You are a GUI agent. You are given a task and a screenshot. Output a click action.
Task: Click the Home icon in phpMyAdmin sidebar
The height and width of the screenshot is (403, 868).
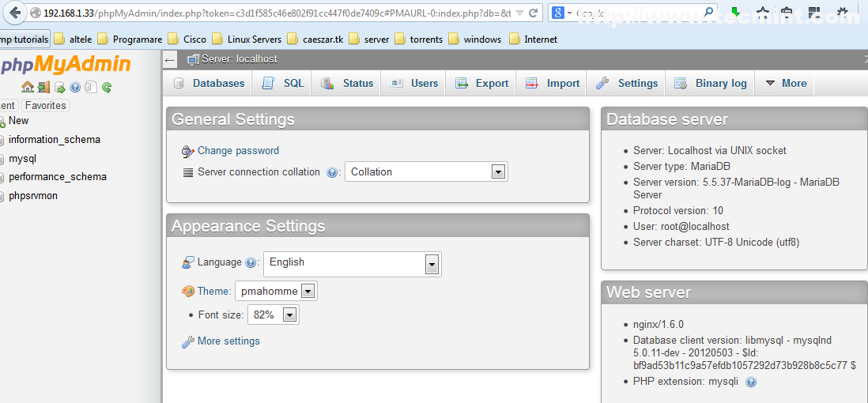pyautogui.click(x=28, y=87)
